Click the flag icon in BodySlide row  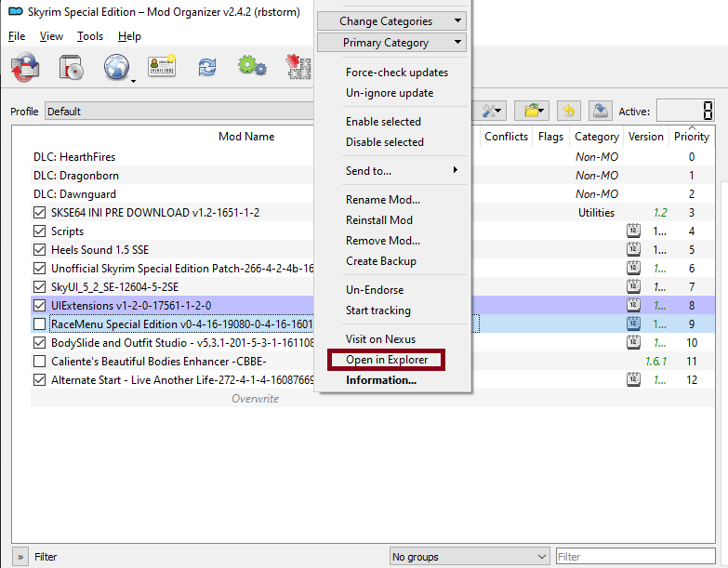[633, 342]
